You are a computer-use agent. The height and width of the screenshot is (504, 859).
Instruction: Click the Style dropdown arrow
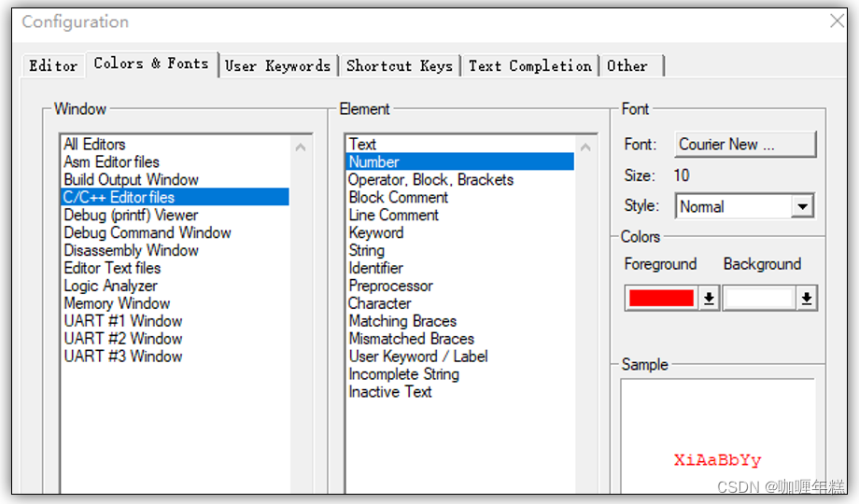tap(802, 206)
